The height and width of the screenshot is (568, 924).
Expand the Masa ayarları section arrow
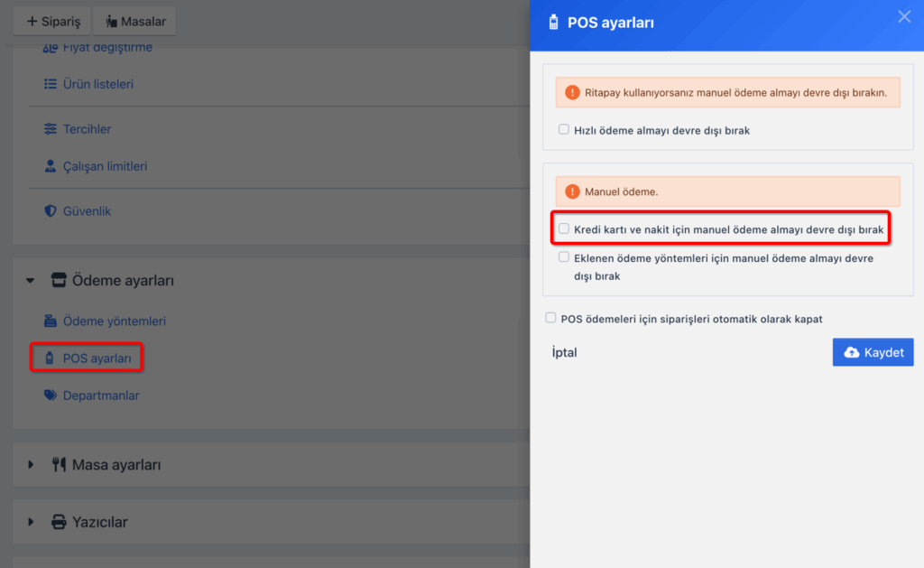click(31, 465)
